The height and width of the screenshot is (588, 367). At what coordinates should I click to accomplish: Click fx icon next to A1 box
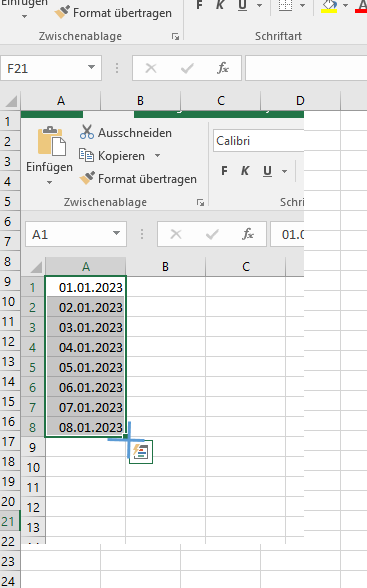coord(248,234)
